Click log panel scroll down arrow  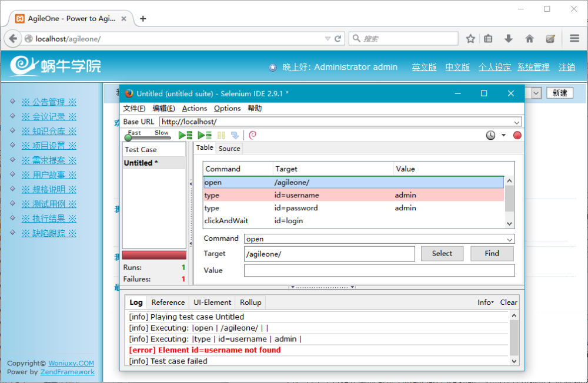tap(514, 361)
